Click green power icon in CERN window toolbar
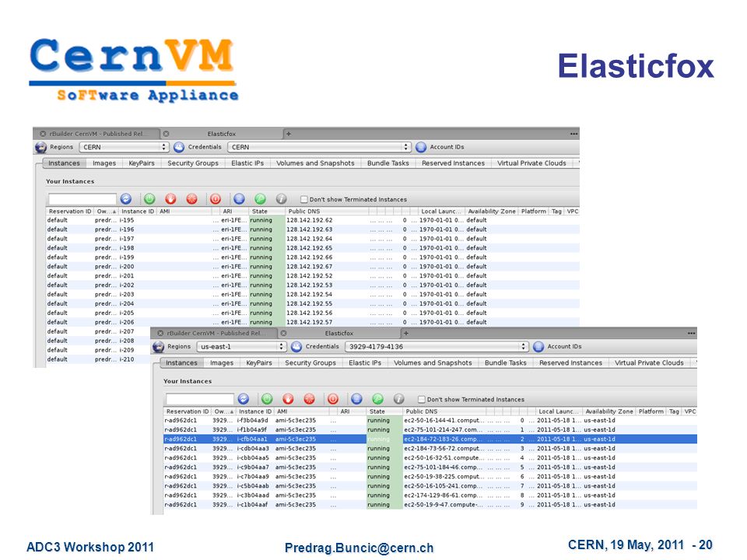The image size is (747, 560). click(149, 199)
